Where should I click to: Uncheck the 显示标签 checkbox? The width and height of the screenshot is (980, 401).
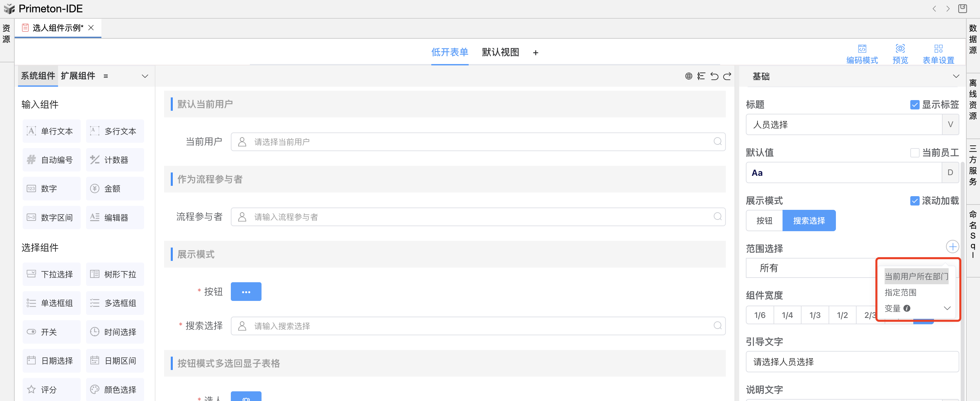tap(915, 105)
